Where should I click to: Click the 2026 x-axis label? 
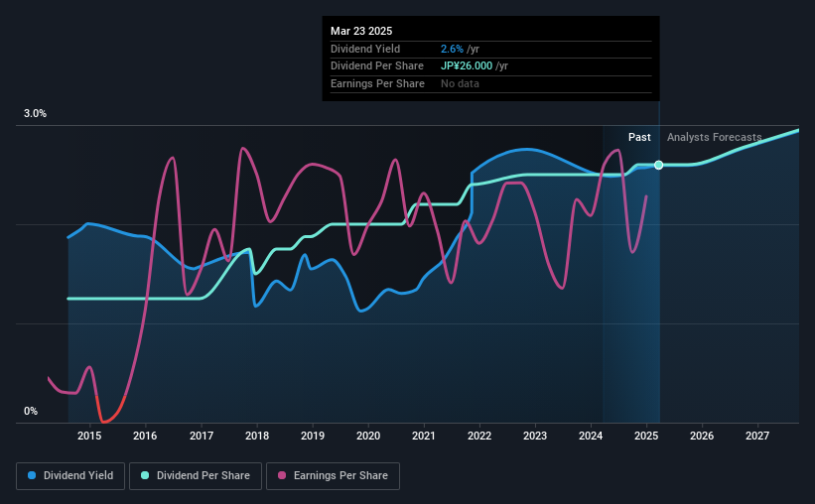(702, 436)
